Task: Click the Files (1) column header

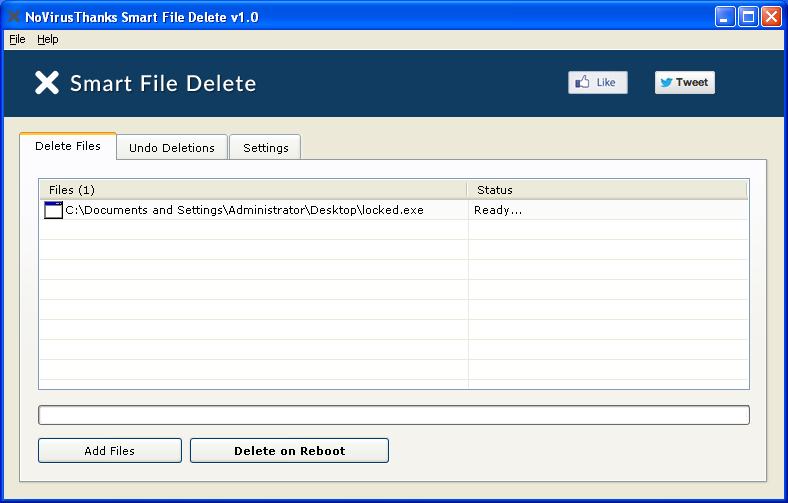Action: [253, 190]
